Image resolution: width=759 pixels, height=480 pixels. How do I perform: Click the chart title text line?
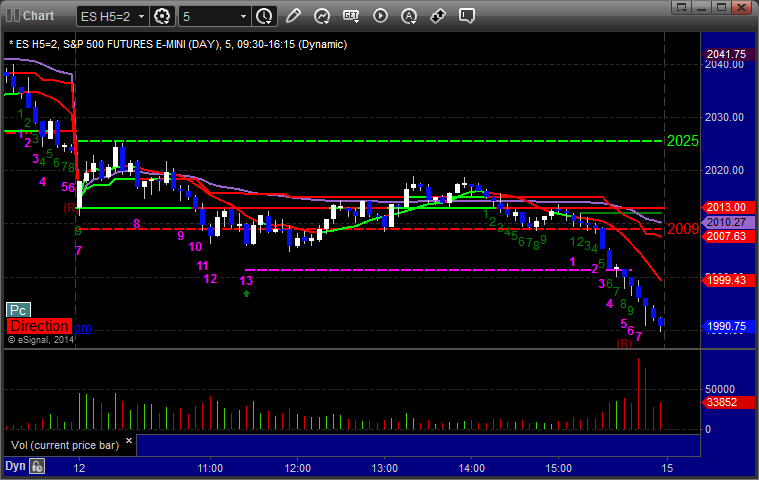coord(178,45)
